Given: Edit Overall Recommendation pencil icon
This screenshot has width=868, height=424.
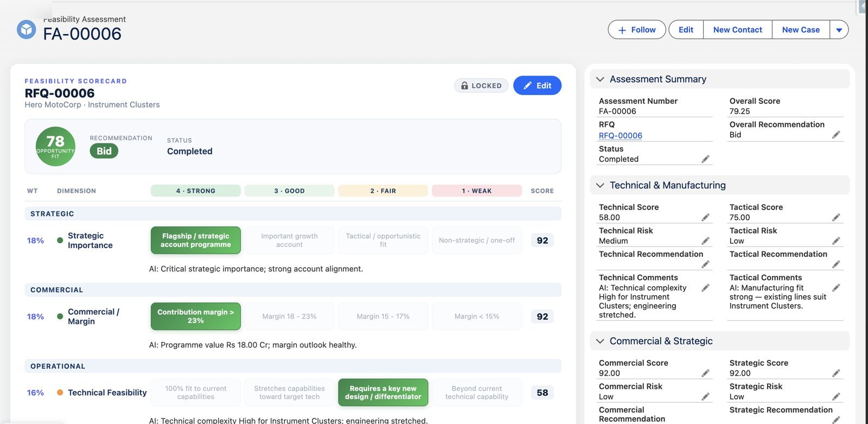Looking at the screenshot, I should coord(836,135).
